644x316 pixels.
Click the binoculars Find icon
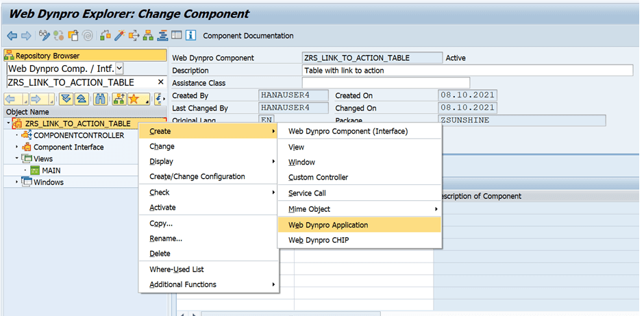(x=100, y=99)
